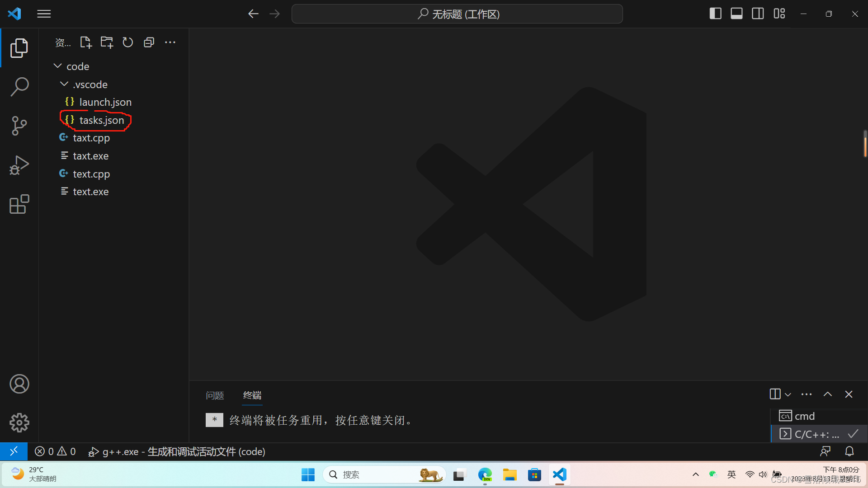The width and height of the screenshot is (868, 488).
Task: Click the workspace search box in title bar
Action: coord(457,14)
